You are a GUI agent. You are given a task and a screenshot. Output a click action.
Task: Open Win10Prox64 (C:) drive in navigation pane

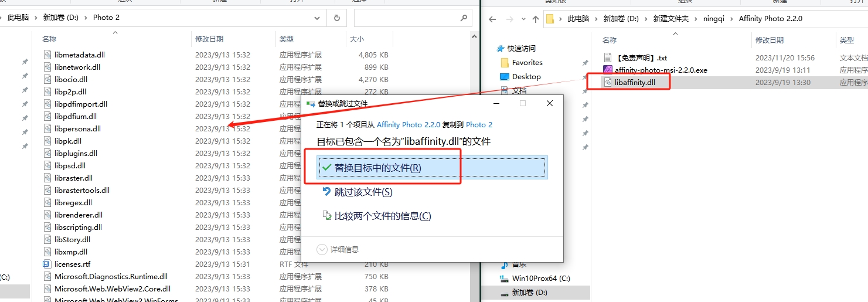click(541, 278)
